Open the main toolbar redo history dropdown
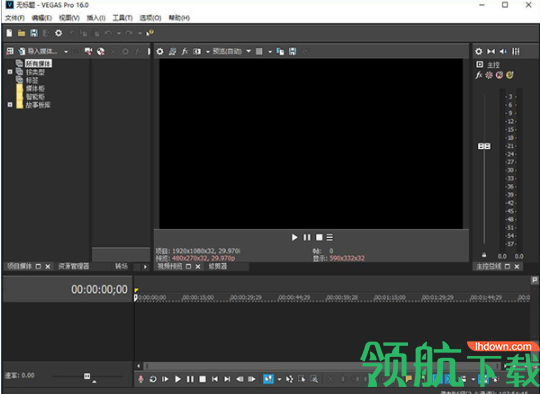Image resolution: width=540 pixels, height=394 pixels. coord(140,33)
